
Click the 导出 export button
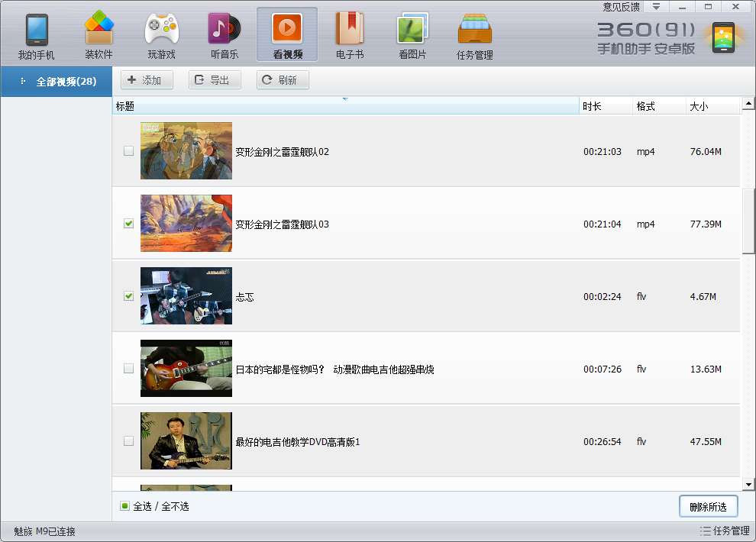(x=215, y=80)
